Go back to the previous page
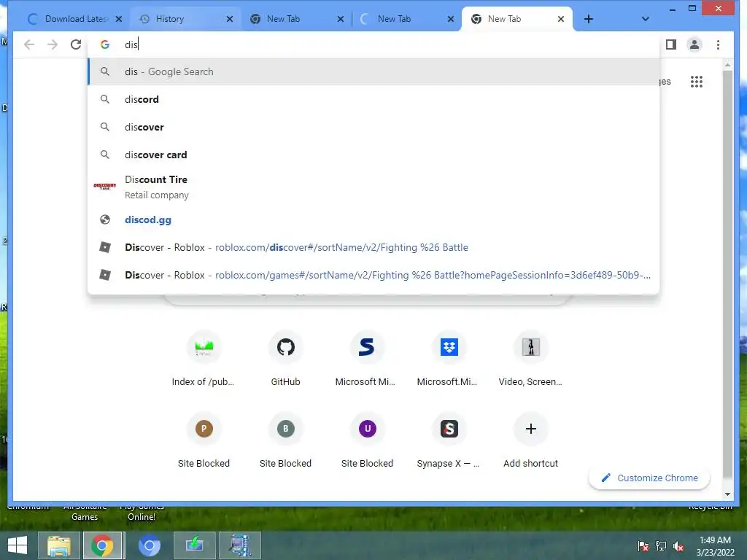Image resolution: width=747 pixels, height=560 pixels. click(29, 44)
